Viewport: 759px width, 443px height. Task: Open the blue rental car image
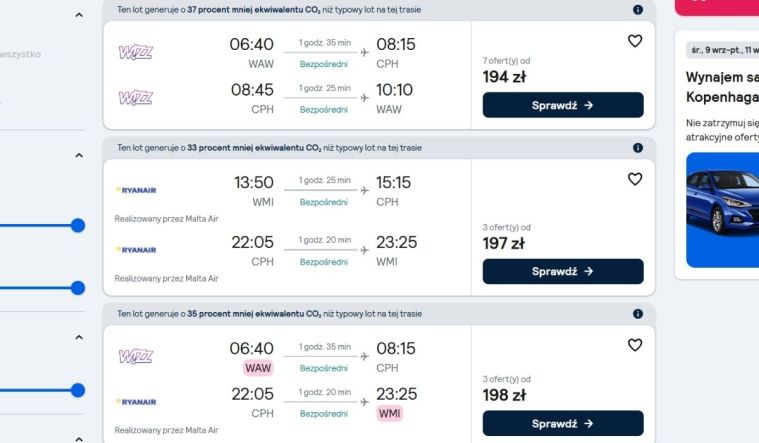722,210
